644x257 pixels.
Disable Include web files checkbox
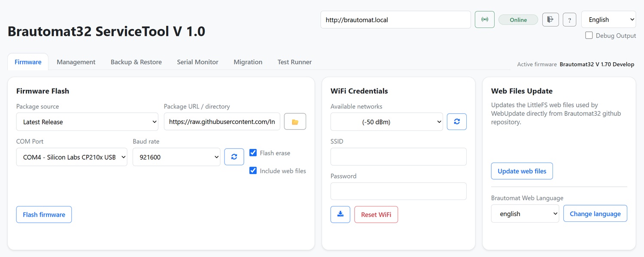coord(253,171)
